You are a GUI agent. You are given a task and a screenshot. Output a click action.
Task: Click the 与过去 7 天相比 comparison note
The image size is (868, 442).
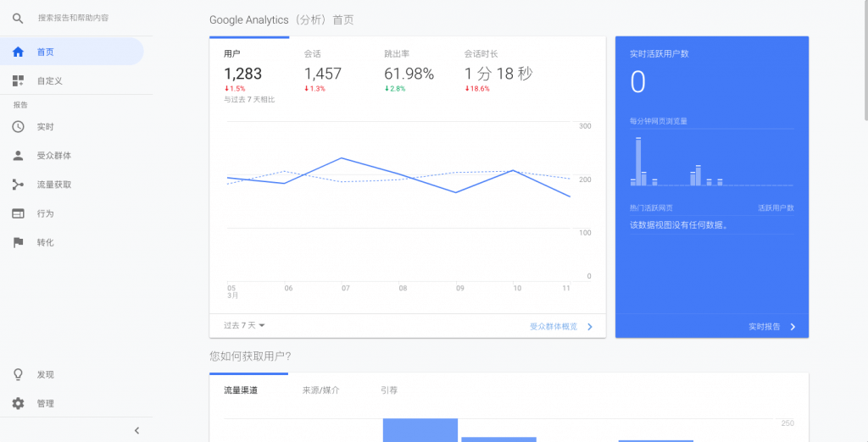[249, 100]
